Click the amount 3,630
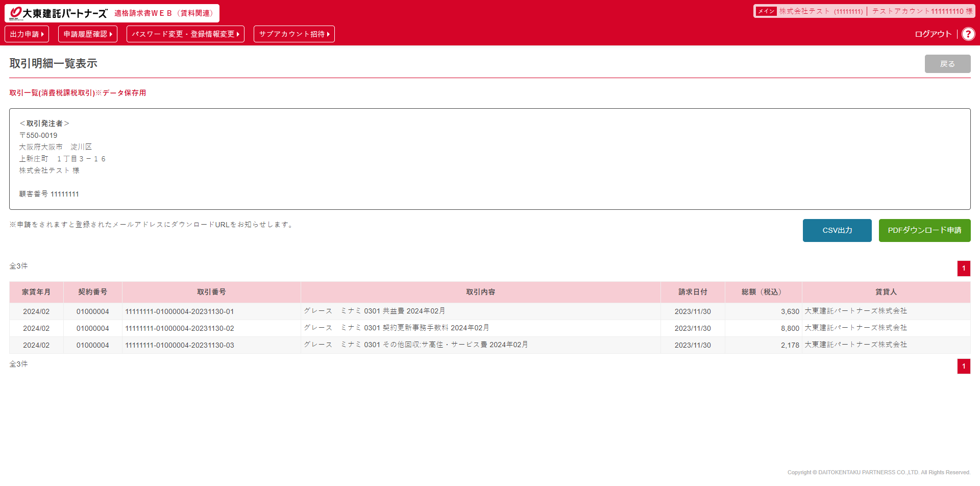 790,311
